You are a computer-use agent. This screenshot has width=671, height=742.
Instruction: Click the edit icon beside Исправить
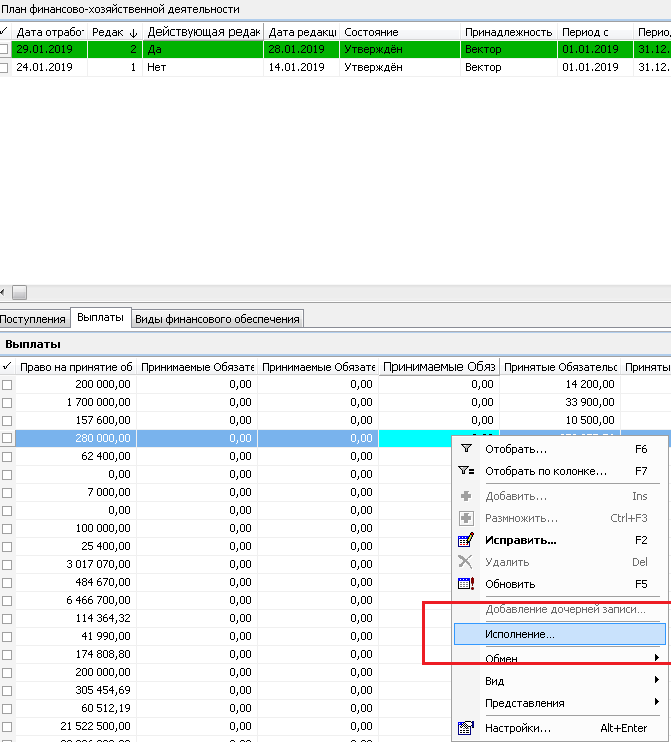pyautogui.click(x=465, y=540)
